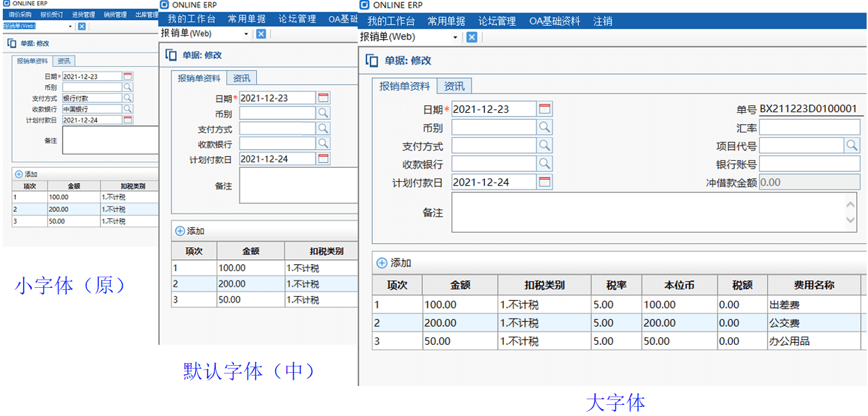This screenshot has height=416, width=868.
Task: Click 扣税类别 header in medium-font table
Action: (x=321, y=251)
